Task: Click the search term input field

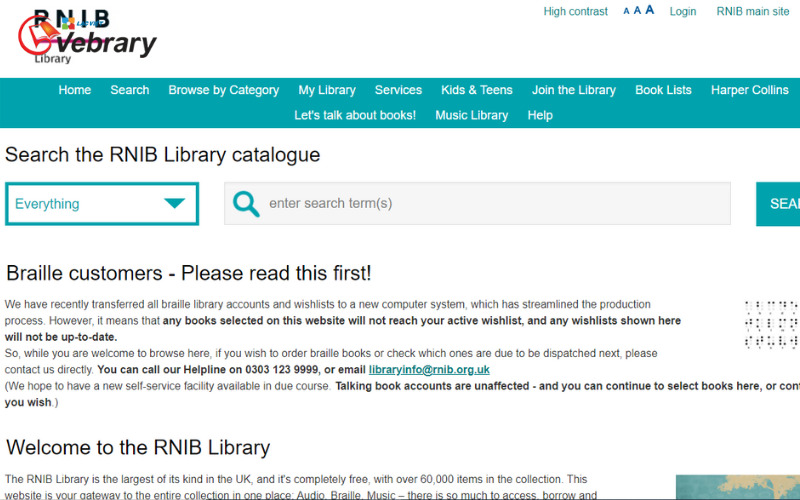Action: pyautogui.click(x=478, y=204)
